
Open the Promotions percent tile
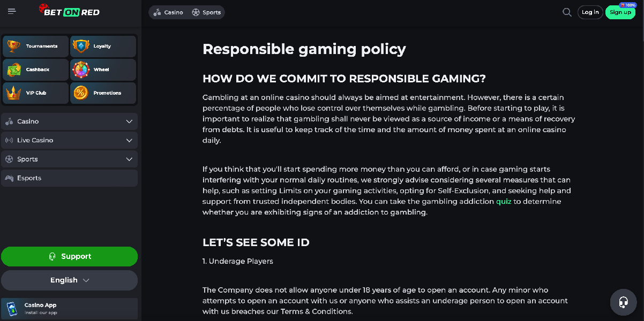pyautogui.click(x=103, y=93)
